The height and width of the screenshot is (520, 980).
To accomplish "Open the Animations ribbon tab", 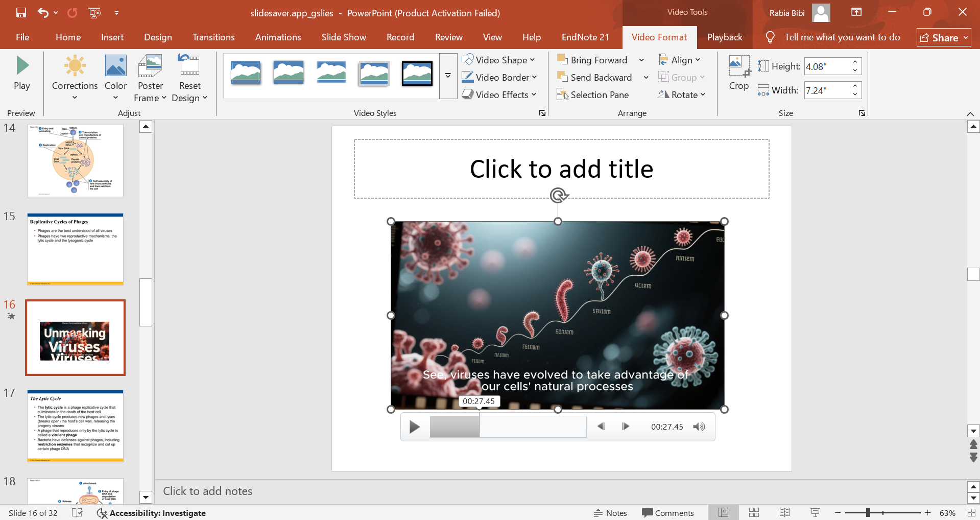I will point(278,37).
